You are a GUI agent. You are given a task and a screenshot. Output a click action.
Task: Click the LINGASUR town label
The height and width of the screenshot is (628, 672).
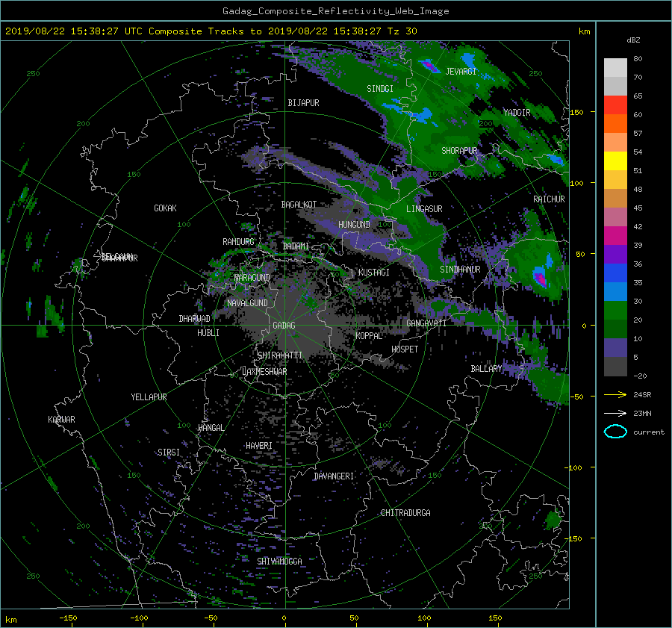pos(424,209)
